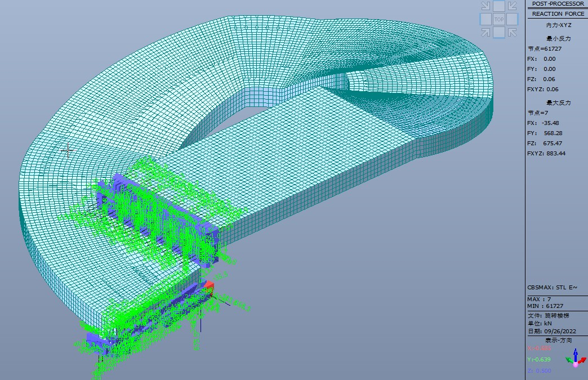Click the FXYZ: 0.06 value
588x380 pixels.
542,89
